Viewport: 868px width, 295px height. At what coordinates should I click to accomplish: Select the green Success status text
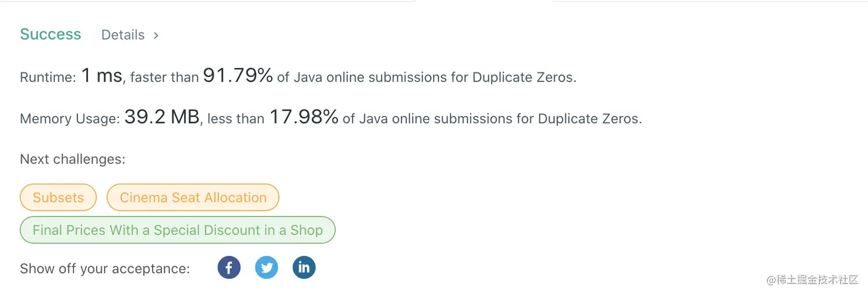51,34
